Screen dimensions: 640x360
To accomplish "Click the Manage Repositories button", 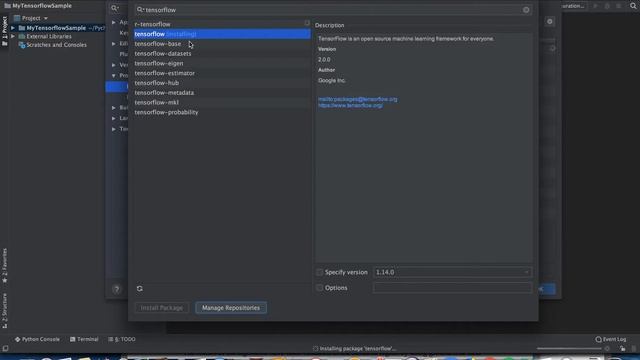I will pos(231,308).
